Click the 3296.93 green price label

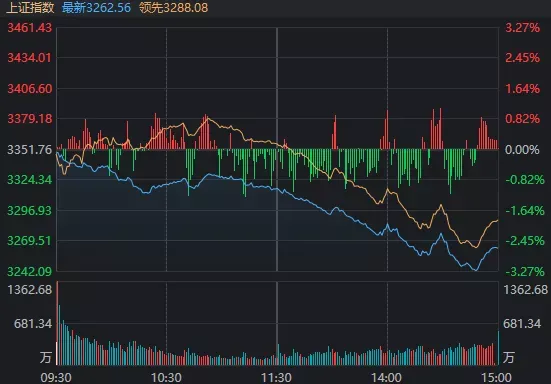(30, 211)
